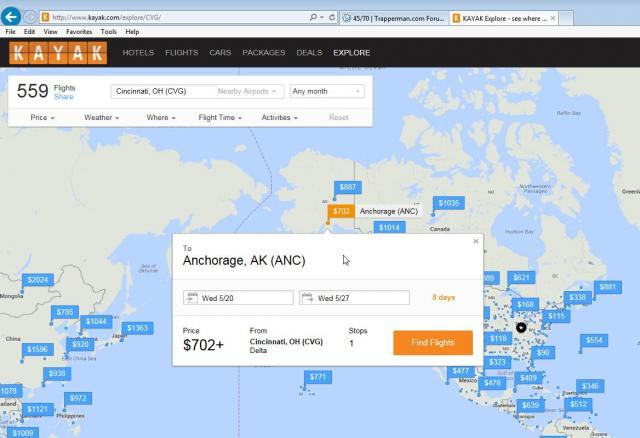Select the $621 price flag on map

click(521, 278)
